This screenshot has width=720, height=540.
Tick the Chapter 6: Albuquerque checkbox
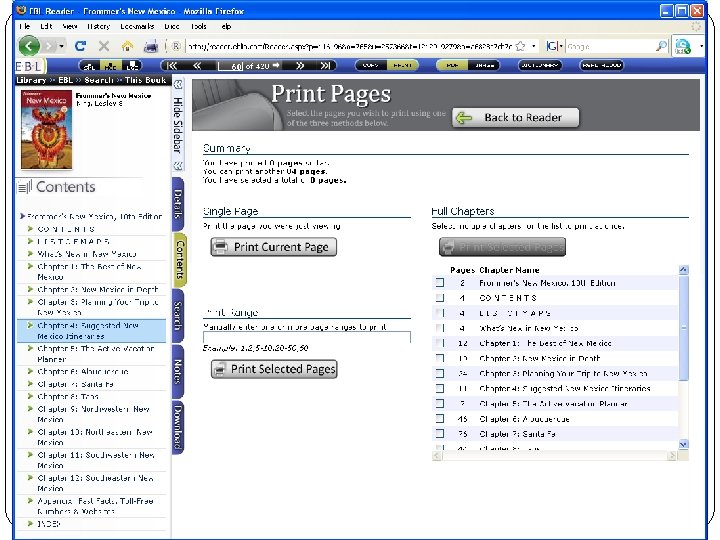click(440, 418)
